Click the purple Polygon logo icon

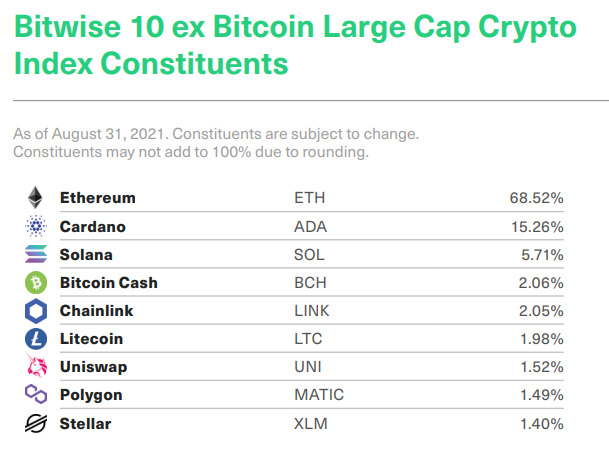coord(36,395)
